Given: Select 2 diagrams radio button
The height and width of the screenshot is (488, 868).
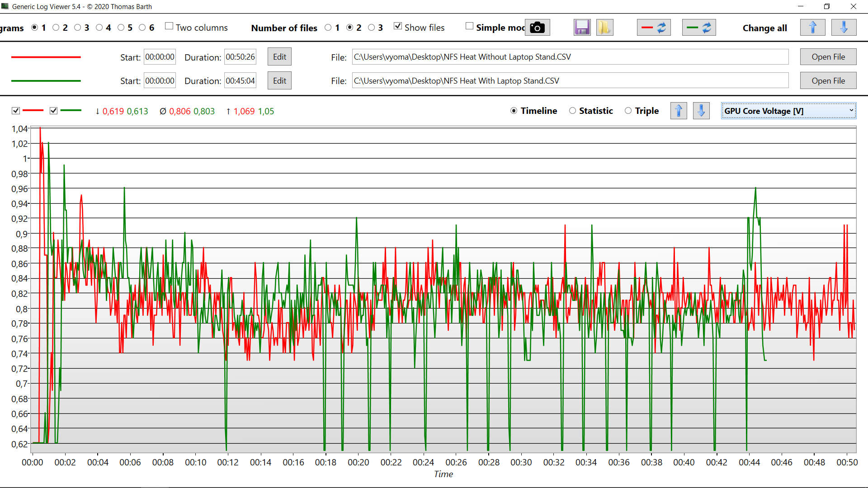Looking at the screenshot, I should pyautogui.click(x=56, y=28).
